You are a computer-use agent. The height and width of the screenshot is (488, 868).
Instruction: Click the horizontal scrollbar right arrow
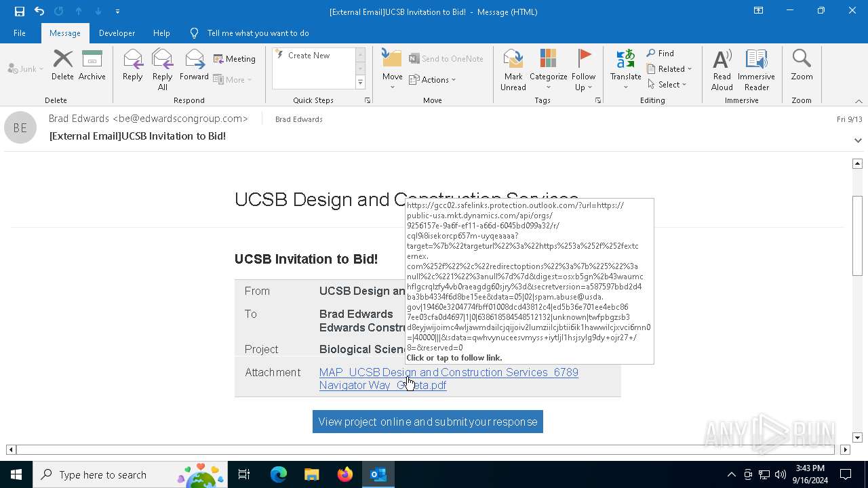tap(845, 449)
